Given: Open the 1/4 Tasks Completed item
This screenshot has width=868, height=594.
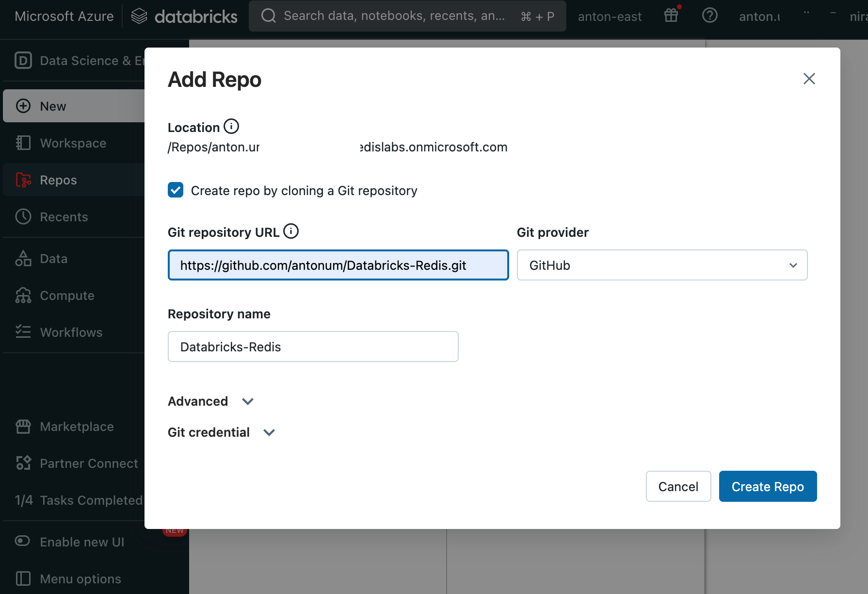Looking at the screenshot, I should (74, 500).
